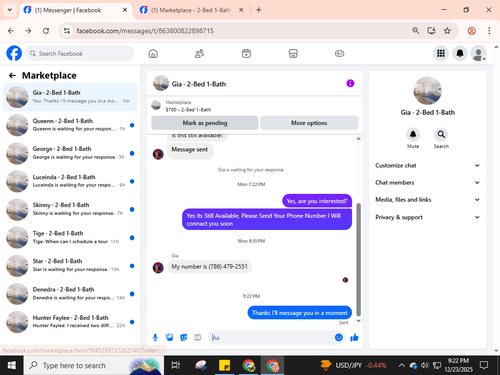Open the browser zoom magnifier icon
This screenshot has width=500, height=375.
coord(416,31)
